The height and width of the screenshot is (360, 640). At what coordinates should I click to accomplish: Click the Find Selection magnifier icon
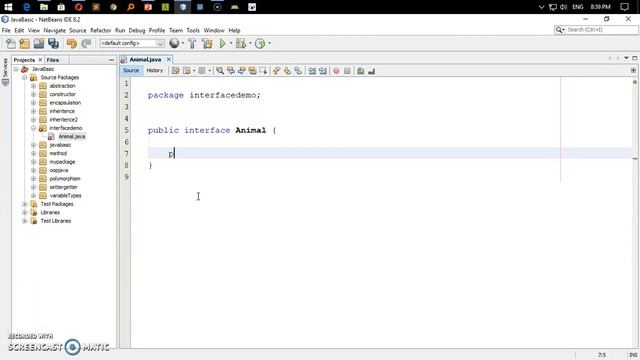[220, 71]
